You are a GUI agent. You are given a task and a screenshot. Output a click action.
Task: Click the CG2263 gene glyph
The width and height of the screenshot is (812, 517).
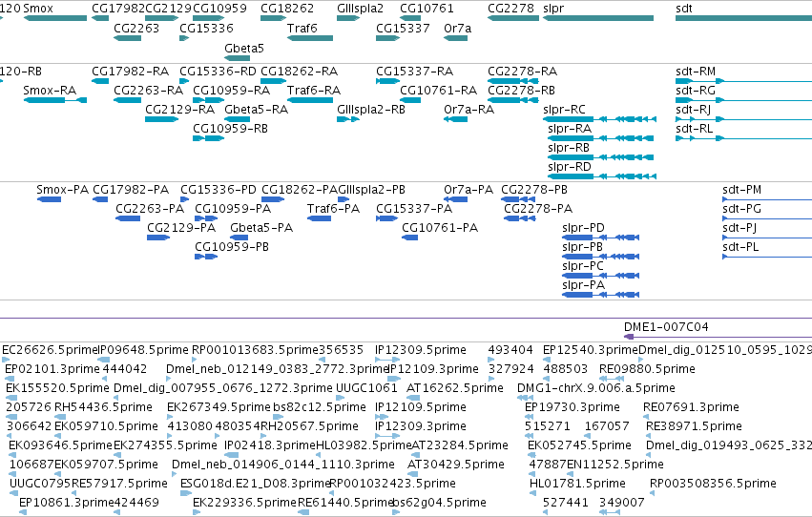click(128, 38)
